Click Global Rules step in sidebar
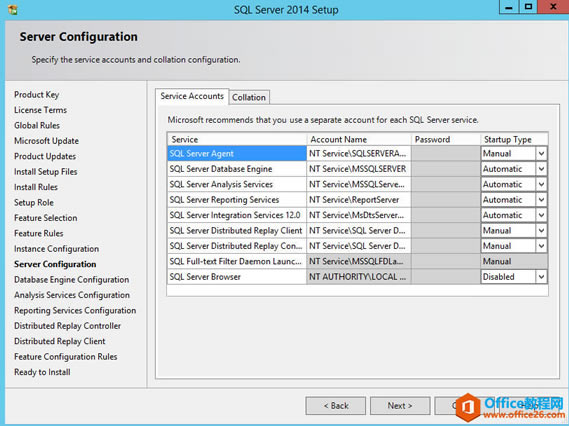 click(x=37, y=126)
